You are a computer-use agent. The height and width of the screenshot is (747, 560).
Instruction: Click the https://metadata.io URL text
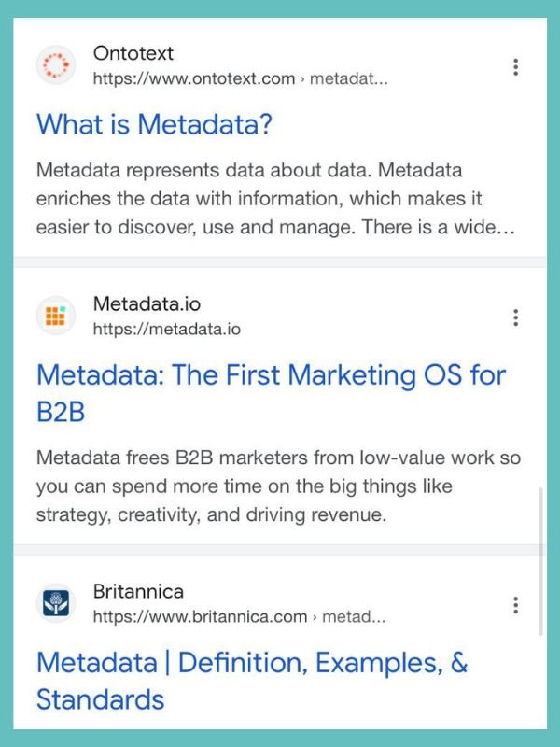click(x=167, y=330)
